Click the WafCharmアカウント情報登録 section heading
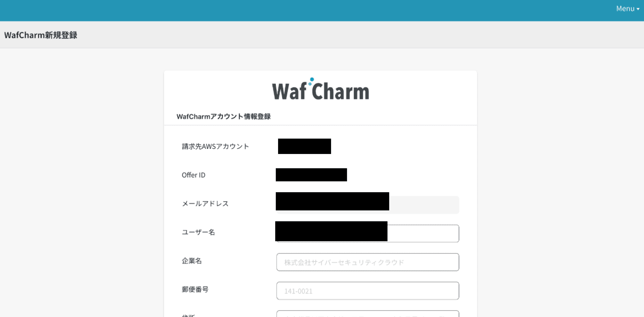Screen dimensions: 644x317 223,116
